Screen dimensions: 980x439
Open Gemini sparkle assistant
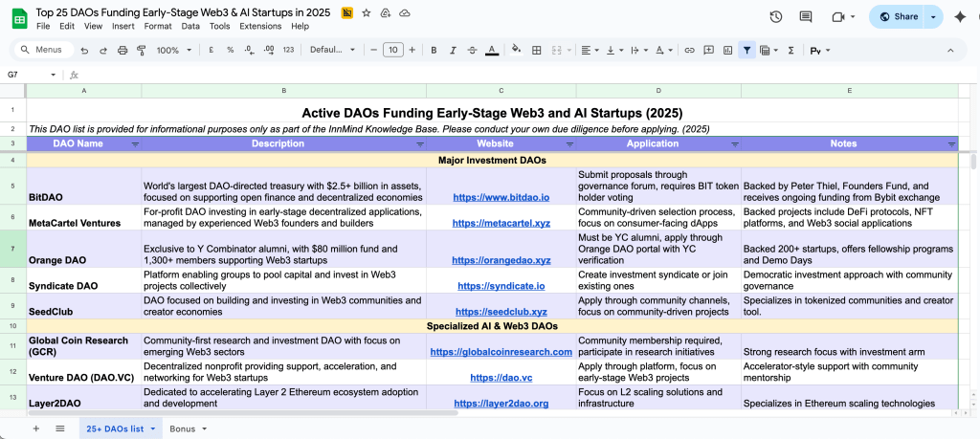[961, 17]
